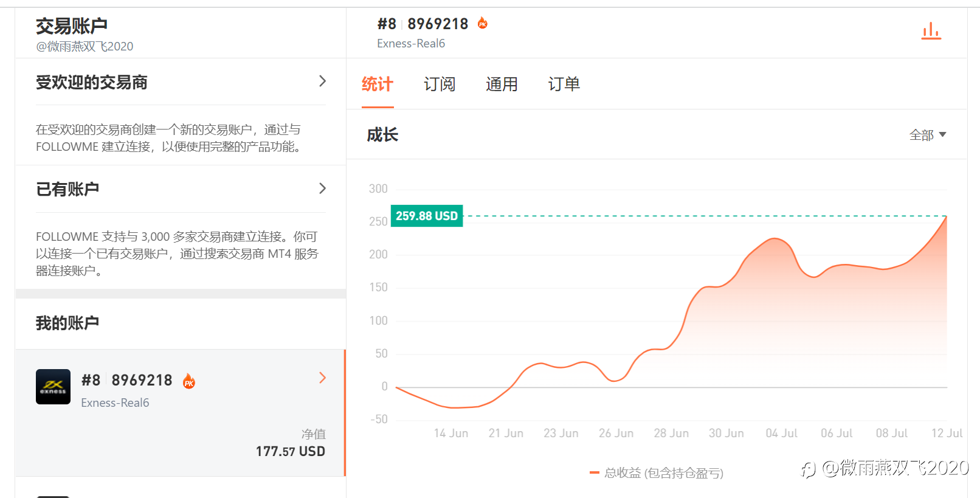Toggle the 总收益 legend series
Viewport: 980px width, 498px height.
657,473
